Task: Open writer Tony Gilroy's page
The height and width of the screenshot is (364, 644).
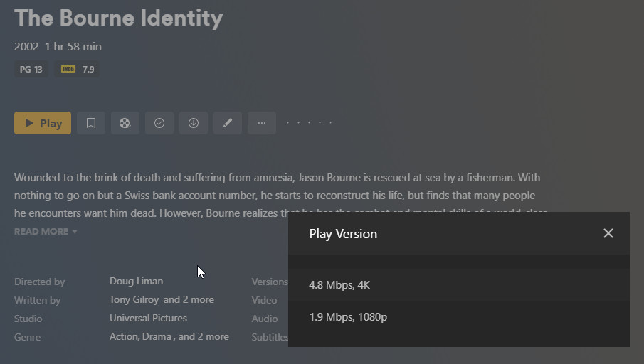Action: [x=134, y=299]
